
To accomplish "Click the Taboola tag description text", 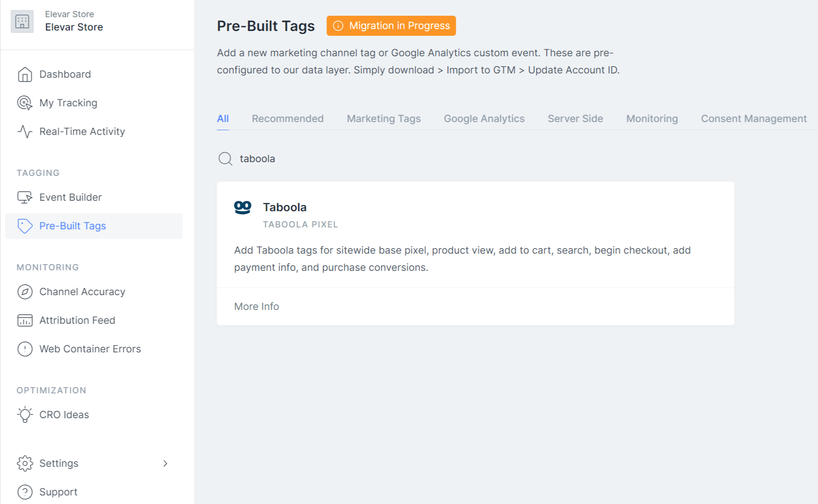I will click(x=462, y=259).
